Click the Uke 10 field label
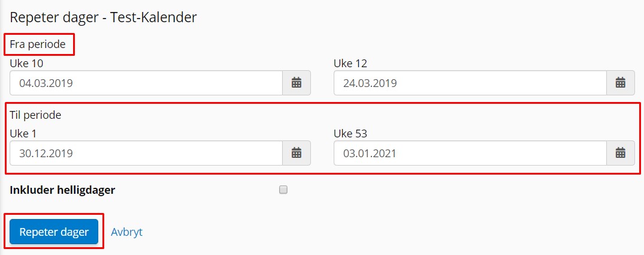Viewport: 644px width, 255px height. coord(26,64)
